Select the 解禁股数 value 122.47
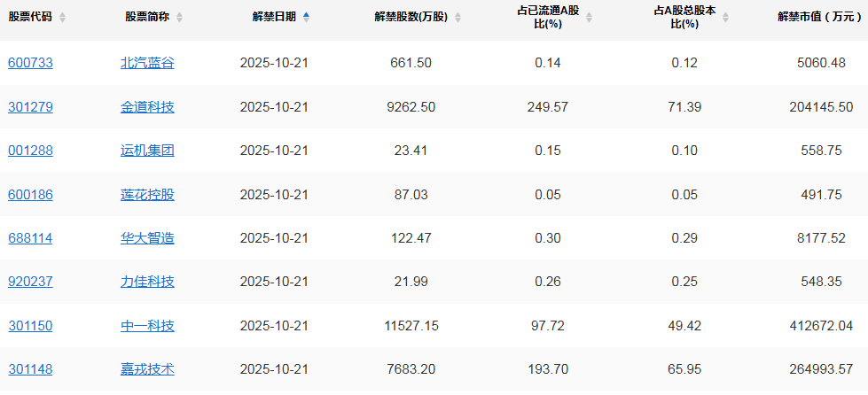868x395 pixels. pos(411,238)
